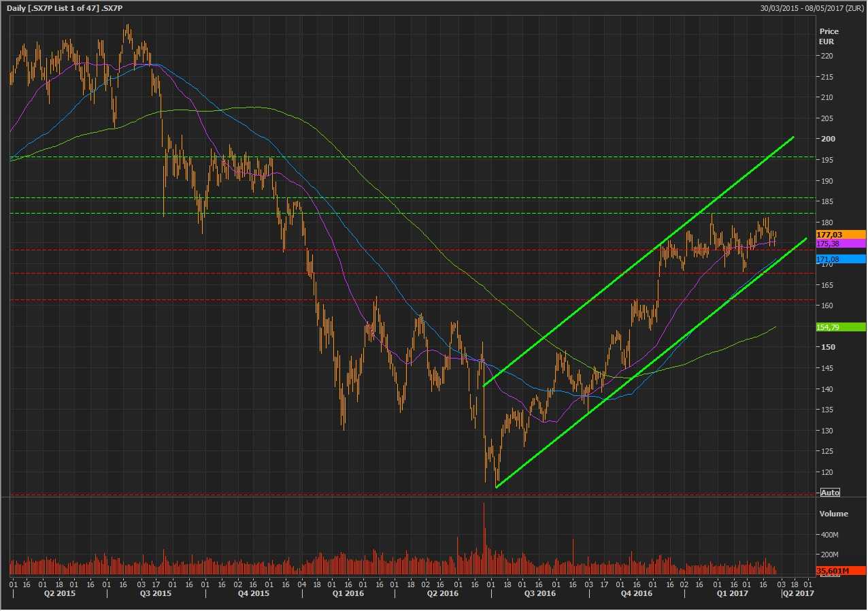Click the 400M volume axis label
The width and height of the screenshot is (868, 611).
tap(829, 535)
